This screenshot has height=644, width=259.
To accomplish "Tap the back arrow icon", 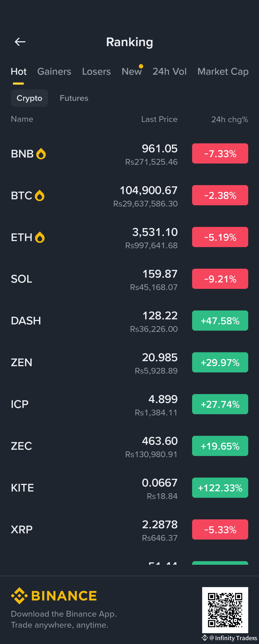I will click(x=20, y=42).
